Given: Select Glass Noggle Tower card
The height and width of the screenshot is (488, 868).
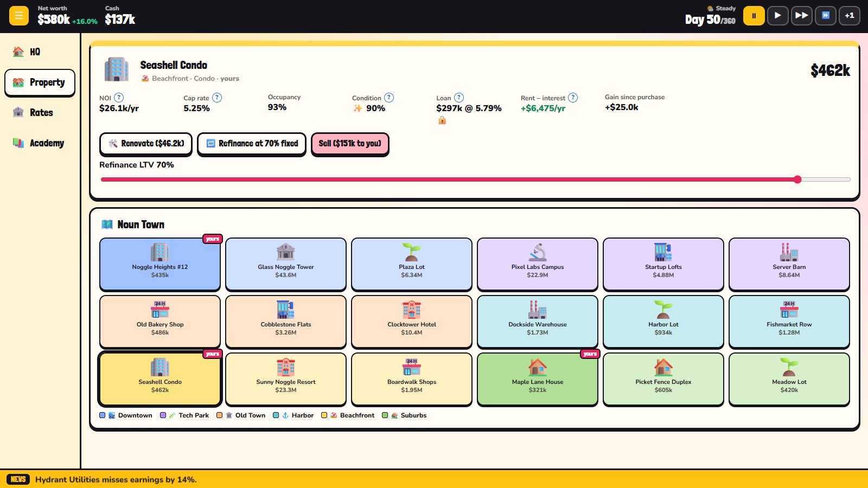Looking at the screenshot, I should click(286, 264).
